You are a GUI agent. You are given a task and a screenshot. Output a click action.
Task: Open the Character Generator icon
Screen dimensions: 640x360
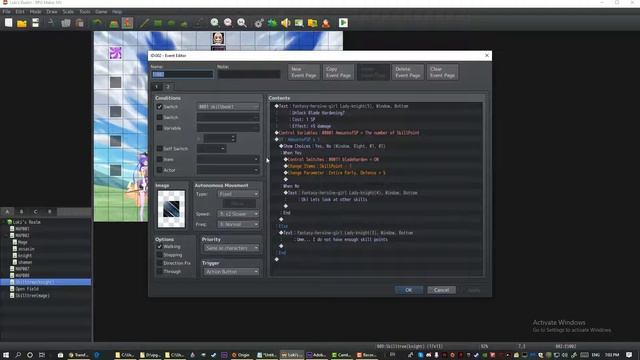tap(326, 23)
